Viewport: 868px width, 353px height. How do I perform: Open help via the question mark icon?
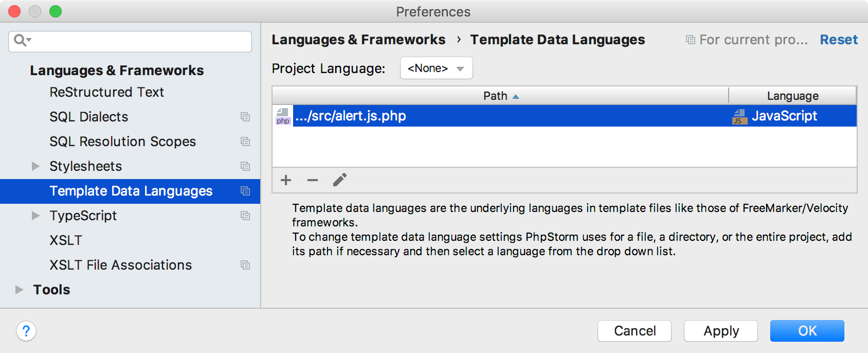[26, 331]
